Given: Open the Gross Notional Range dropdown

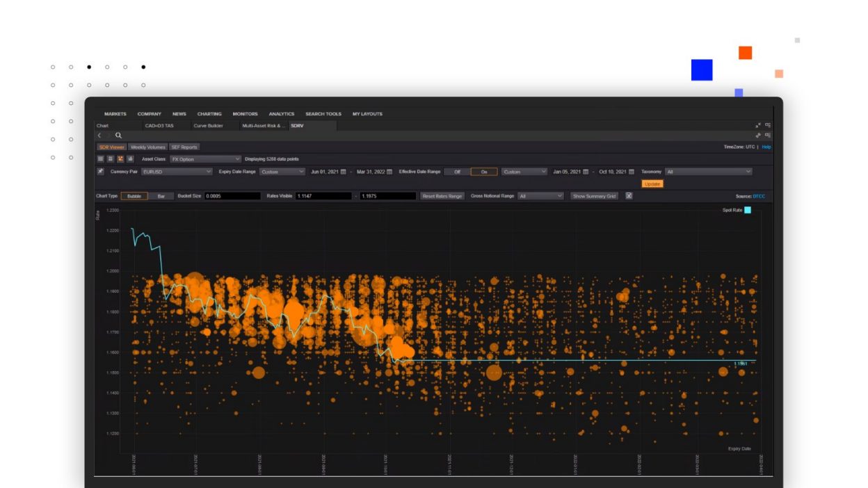Looking at the screenshot, I should point(541,195).
